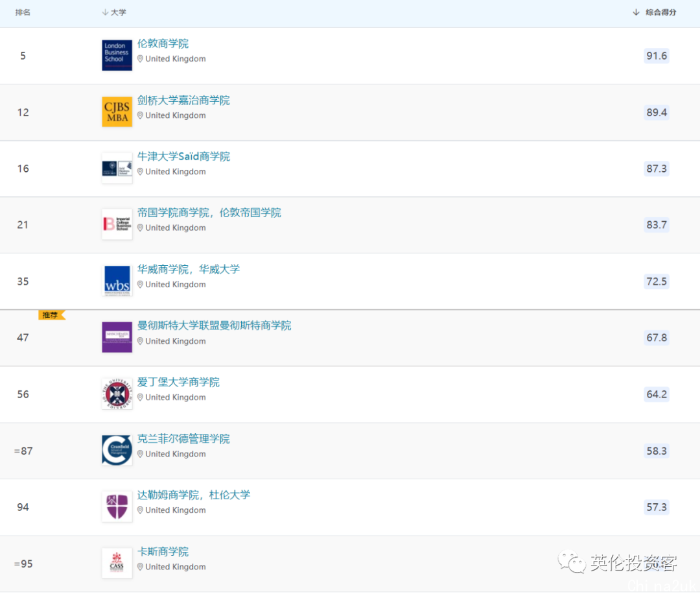Open 伦敦商学院 link
Image resolution: width=700 pixels, height=594 pixels.
[x=163, y=43]
